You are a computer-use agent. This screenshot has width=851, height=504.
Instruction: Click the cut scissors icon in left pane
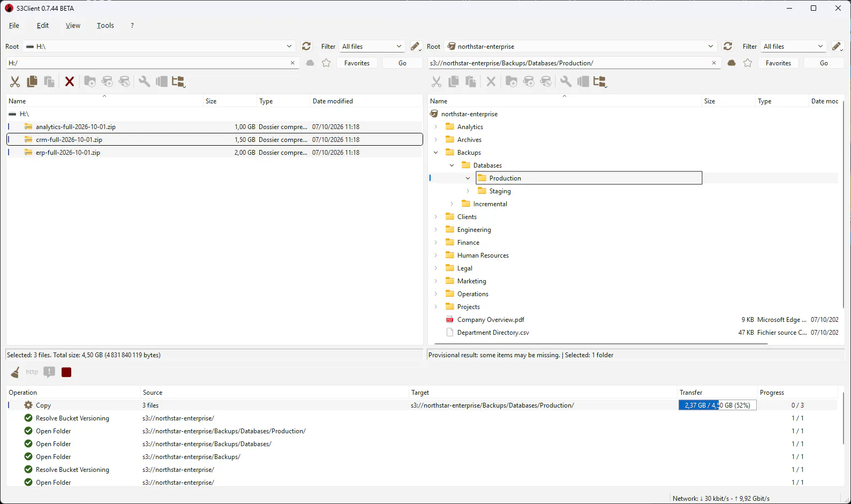pos(15,81)
